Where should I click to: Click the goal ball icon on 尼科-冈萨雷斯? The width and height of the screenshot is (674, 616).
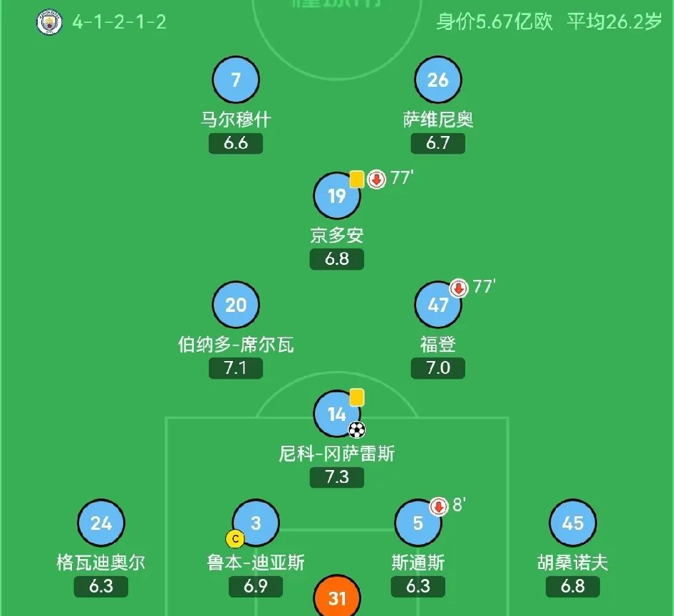tap(356, 428)
